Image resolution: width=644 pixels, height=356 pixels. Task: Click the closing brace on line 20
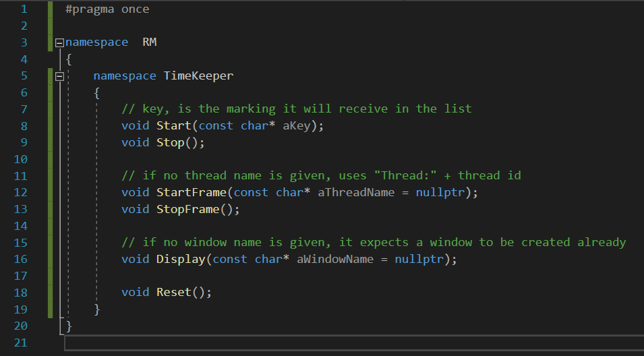(x=69, y=326)
